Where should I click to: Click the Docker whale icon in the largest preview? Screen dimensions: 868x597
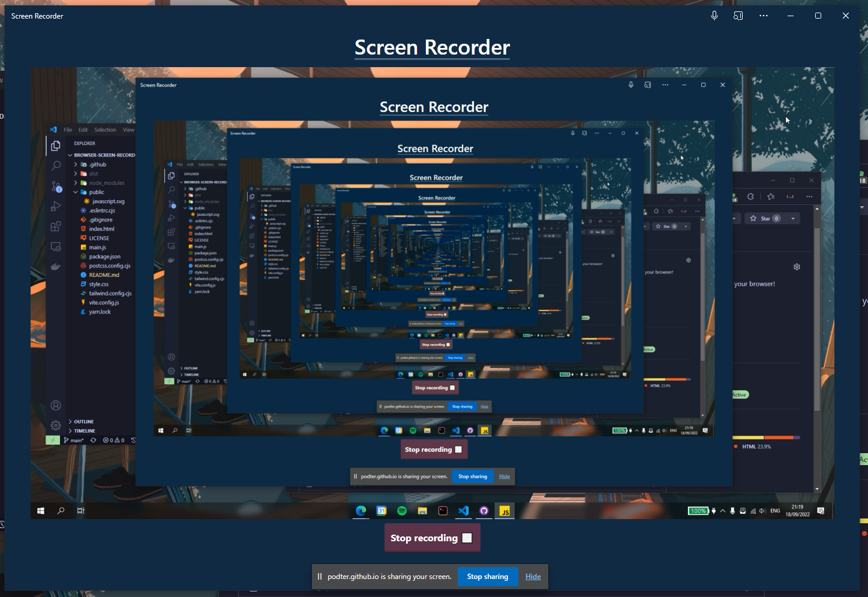[x=56, y=267]
